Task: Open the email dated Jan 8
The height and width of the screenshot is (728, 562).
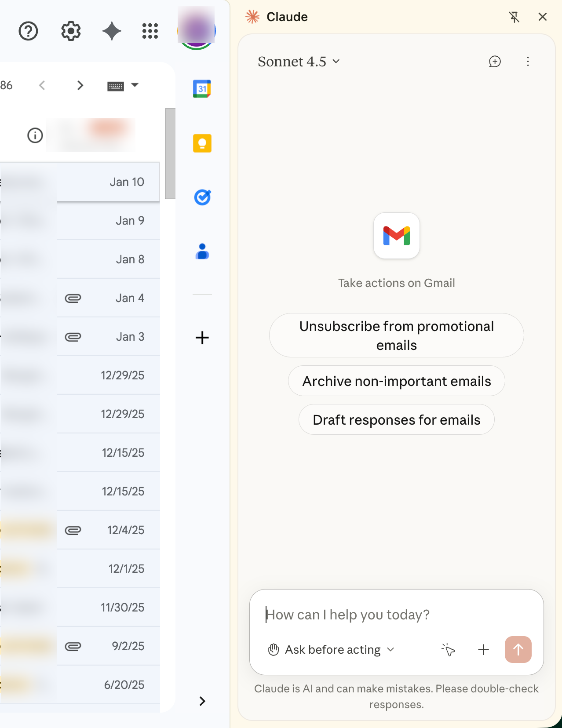Action: [x=80, y=259]
